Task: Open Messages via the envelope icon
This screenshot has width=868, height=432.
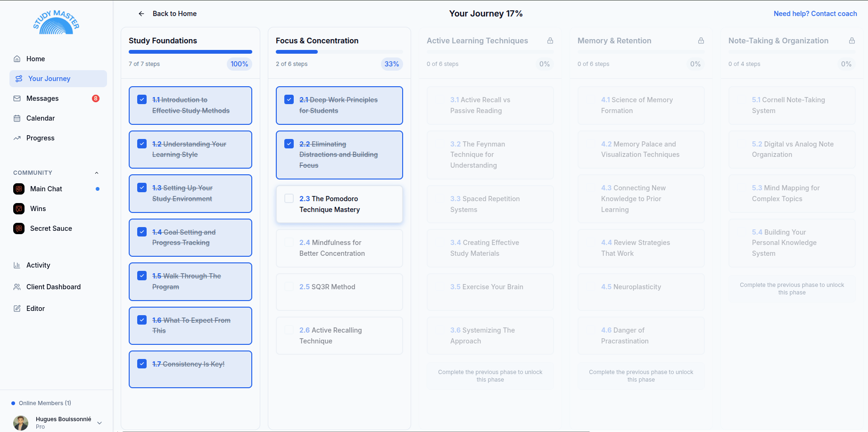Action: click(17, 98)
